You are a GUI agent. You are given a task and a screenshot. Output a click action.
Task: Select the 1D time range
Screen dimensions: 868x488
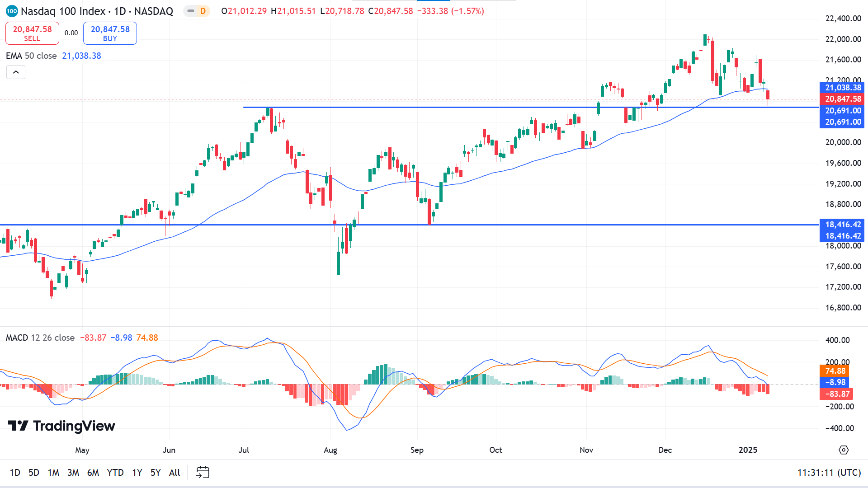point(15,473)
